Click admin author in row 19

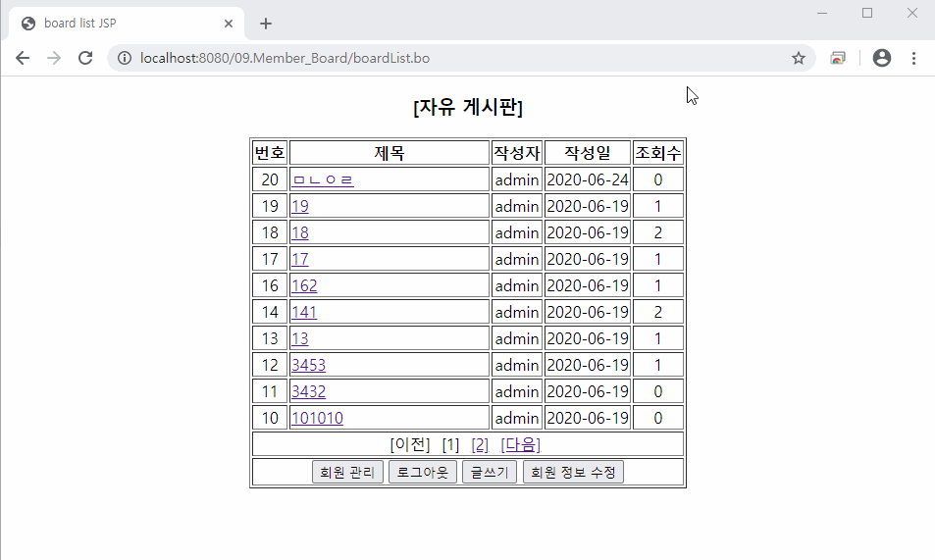tap(517, 206)
